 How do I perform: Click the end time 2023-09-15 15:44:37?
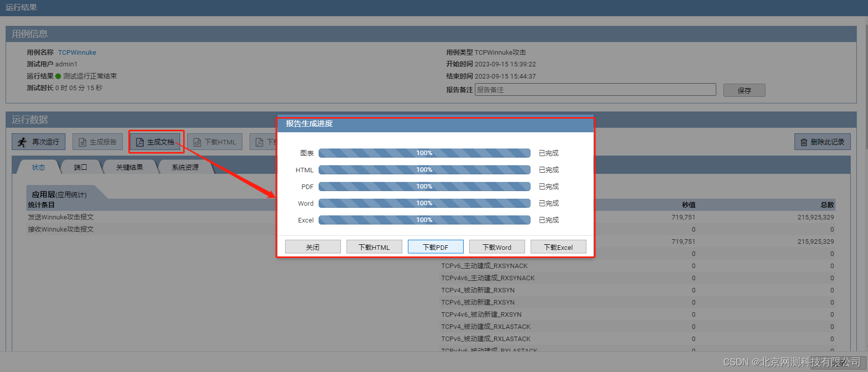[x=505, y=77]
